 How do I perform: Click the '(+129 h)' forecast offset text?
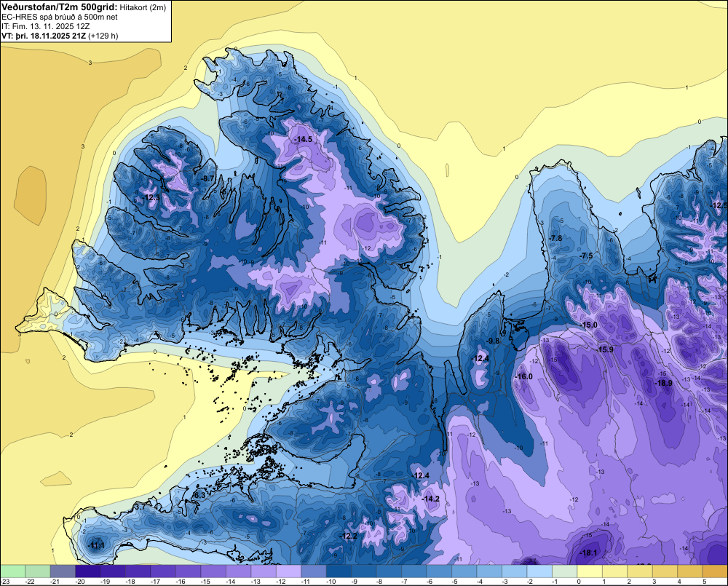[103, 36]
